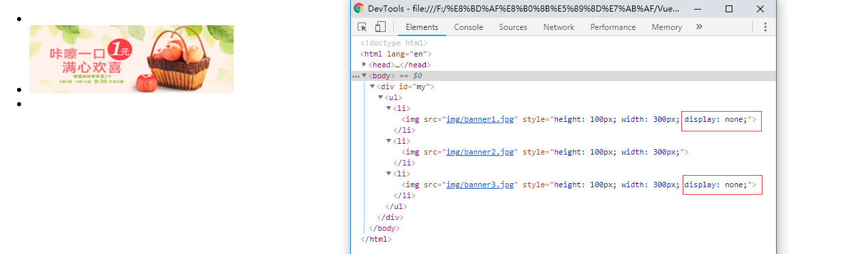
Task: Activate the inspect element picker icon
Action: [x=362, y=27]
